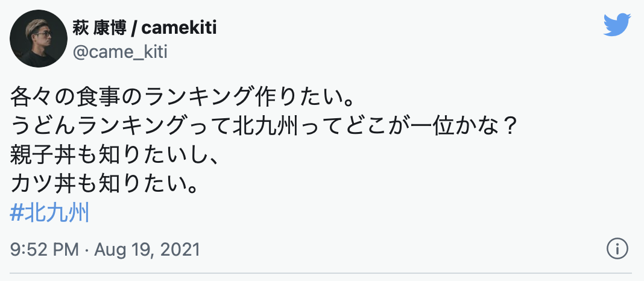Image resolution: width=644 pixels, height=281 pixels.
Task: Open the @came_kiti handle link
Action: pyautogui.click(x=120, y=52)
